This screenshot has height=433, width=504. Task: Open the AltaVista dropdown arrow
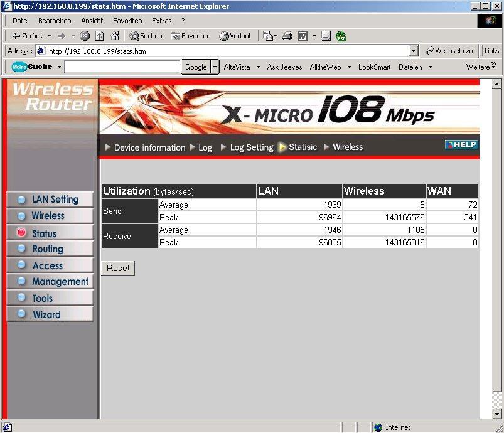tap(258, 67)
